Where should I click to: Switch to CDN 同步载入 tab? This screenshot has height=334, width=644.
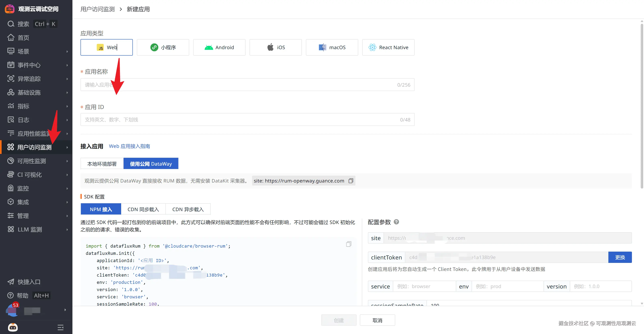pyautogui.click(x=143, y=209)
